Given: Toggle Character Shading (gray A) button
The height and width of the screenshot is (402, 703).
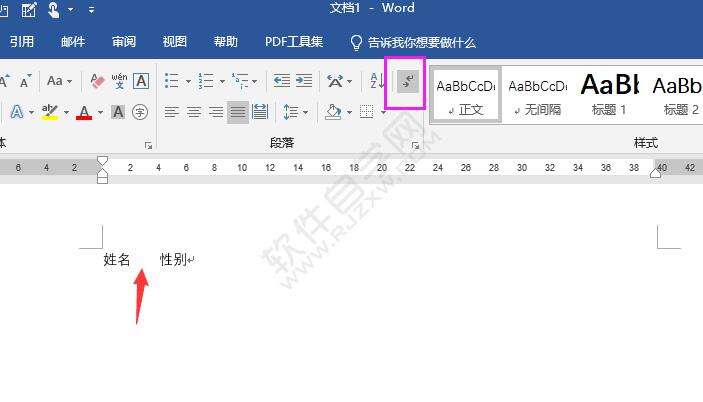Looking at the screenshot, I should click(118, 112).
